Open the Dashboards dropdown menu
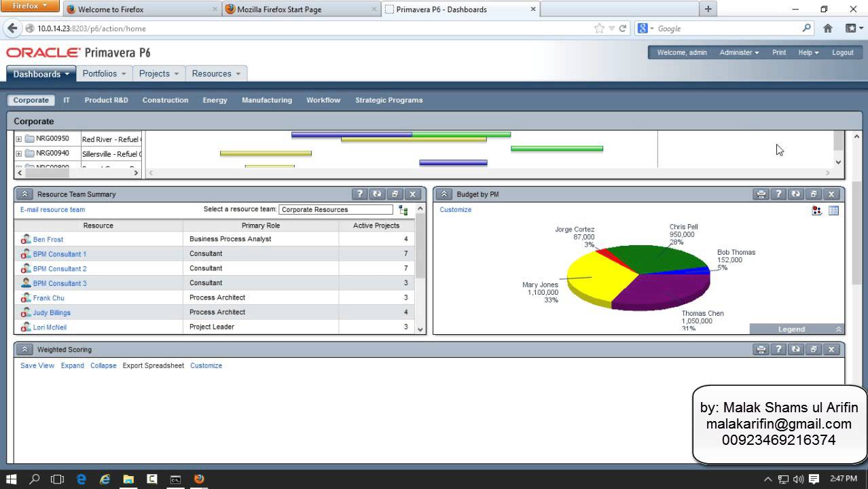Image resolution: width=868 pixels, height=489 pixels. pyautogui.click(x=41, y=73)
